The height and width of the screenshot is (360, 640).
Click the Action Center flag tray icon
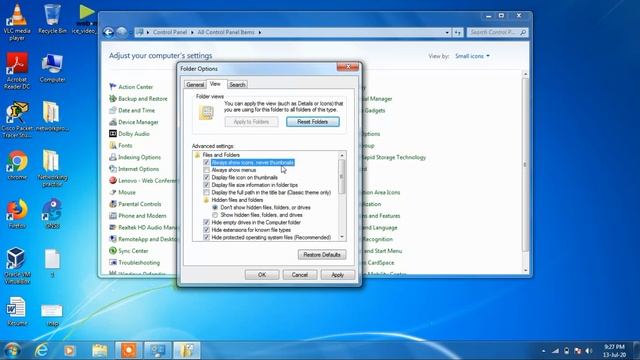(578, 351)
